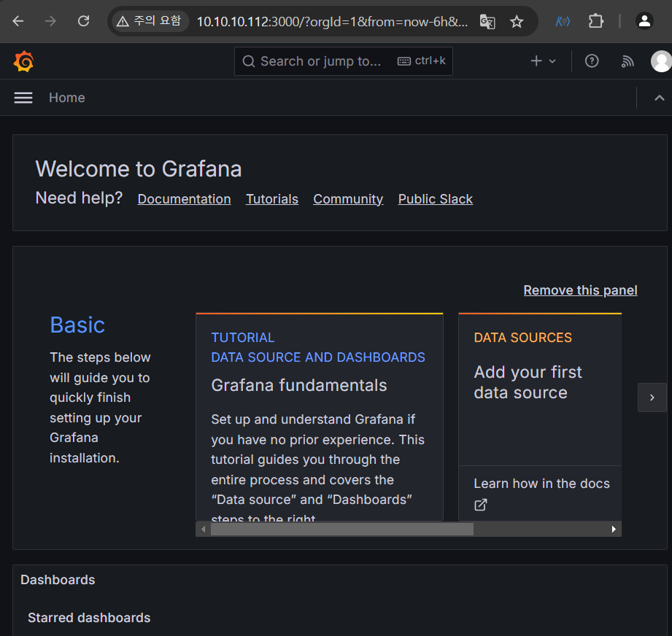Click the Grafana logo
672x636 pixels.
pos(23,61)
